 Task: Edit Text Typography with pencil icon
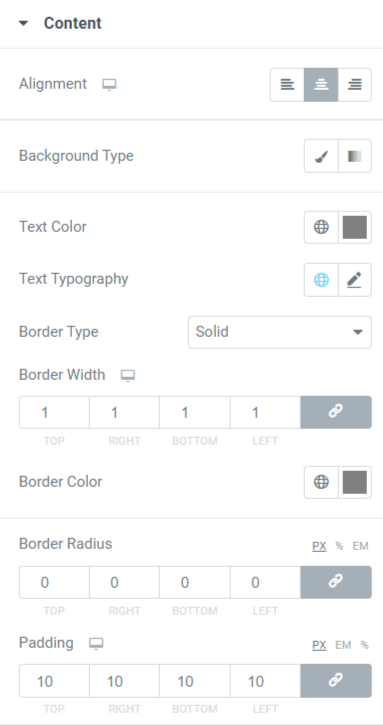pos(355,280)
